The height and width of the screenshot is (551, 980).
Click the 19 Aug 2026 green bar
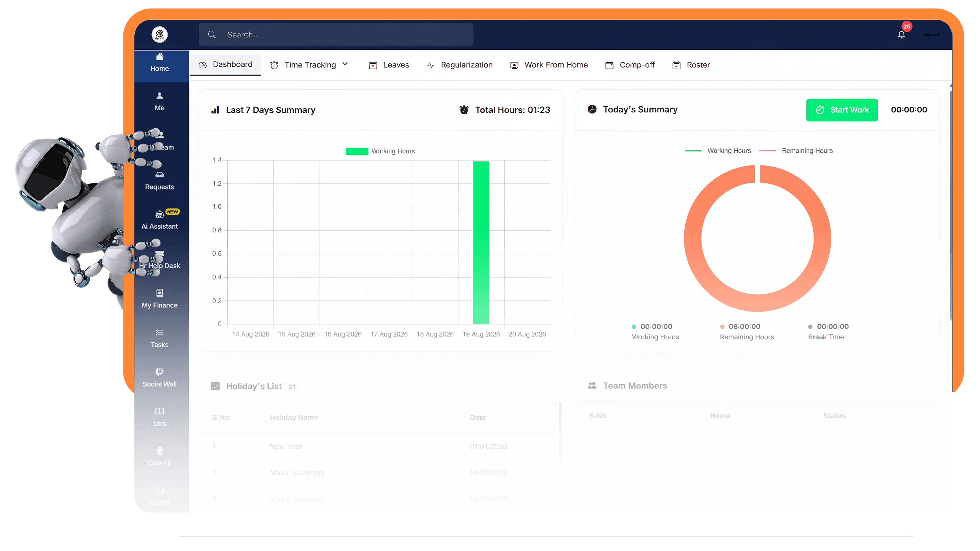click(481, 242)
